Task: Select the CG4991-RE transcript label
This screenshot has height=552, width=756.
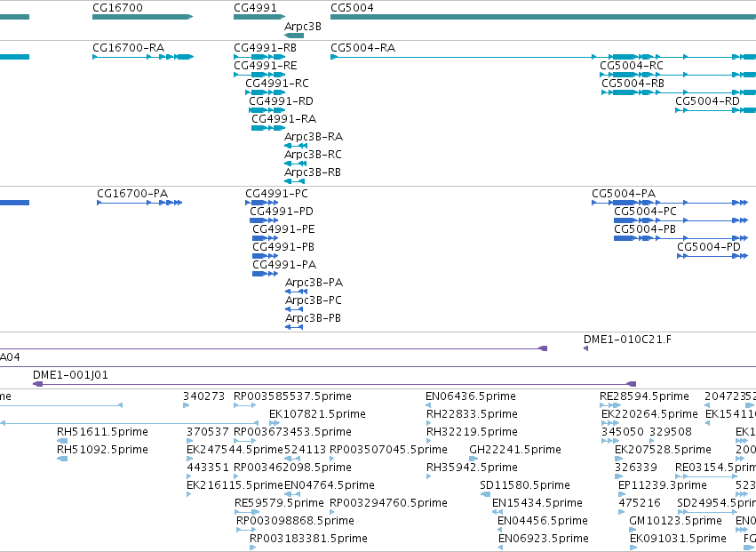Action: 266,66
